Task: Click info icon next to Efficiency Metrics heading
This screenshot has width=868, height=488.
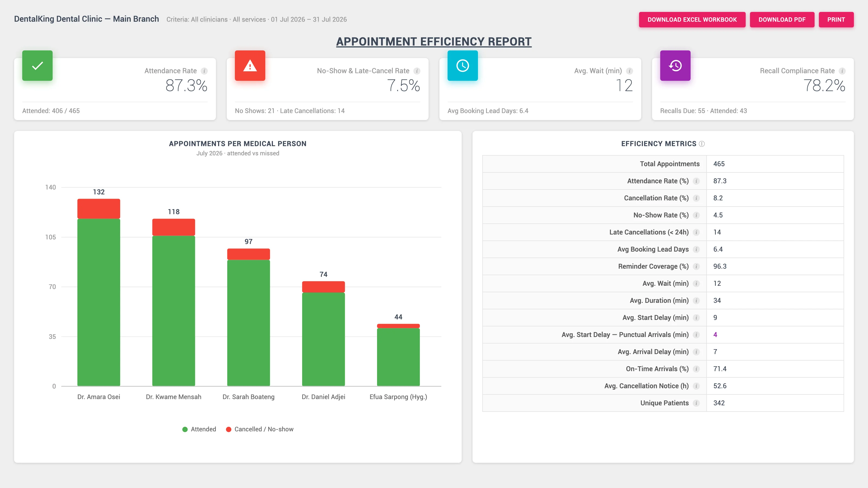Action: (702, 144)
